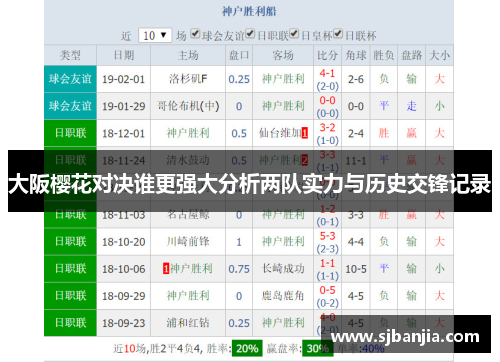This screenshot has height=362, width=500.
Task: Open the 哥伦布机(中) team link
Action: click(x=188, y=106)
